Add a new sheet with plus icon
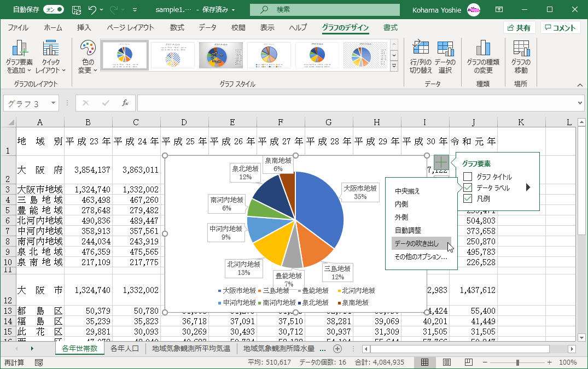 coord(337,349)
